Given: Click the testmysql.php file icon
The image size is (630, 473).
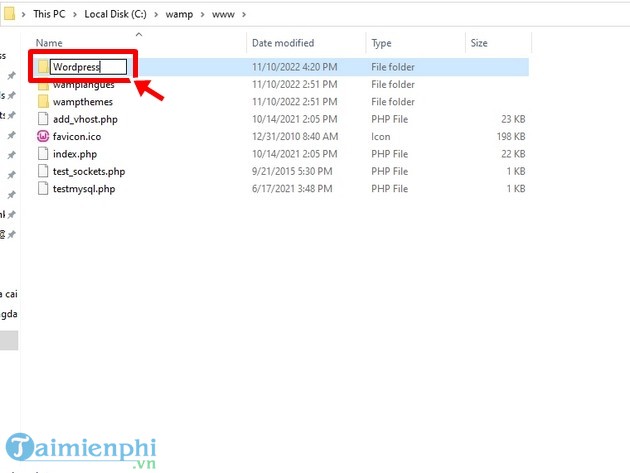Looking at the screenshot, I should (43, 188).
